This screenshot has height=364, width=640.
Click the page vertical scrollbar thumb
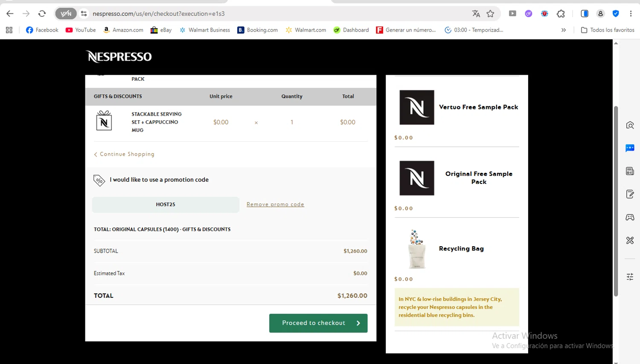point(616,201)
